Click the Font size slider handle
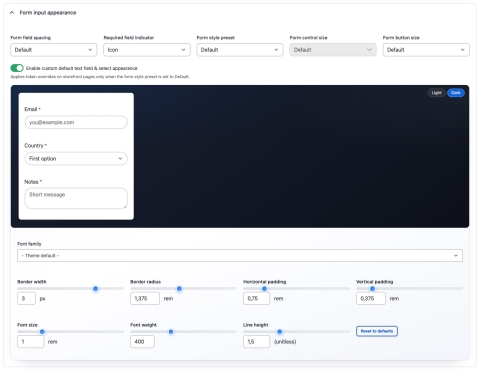 tap(42, 332)
